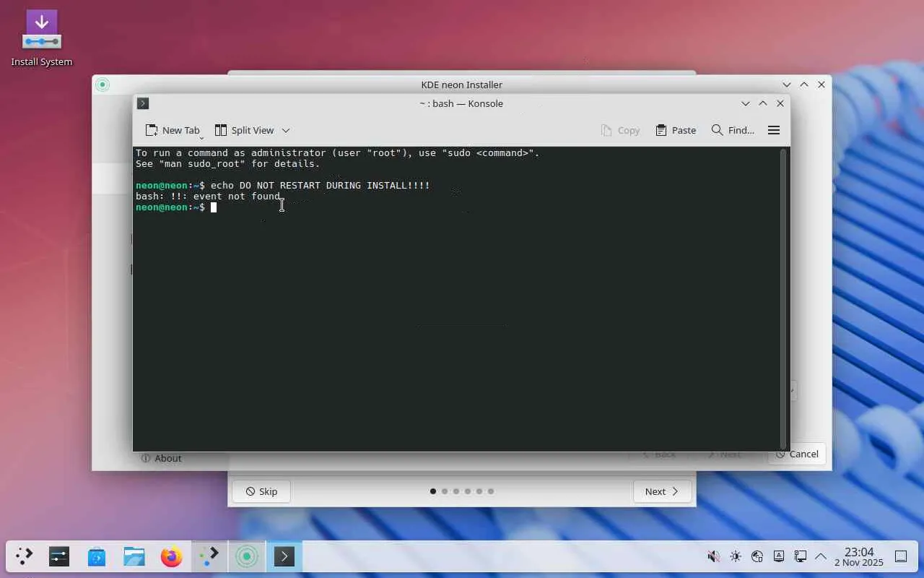The height and width of the screenshot is (578, 924).
Task: Open About in the KDE neon Installer
Action: 161,458
